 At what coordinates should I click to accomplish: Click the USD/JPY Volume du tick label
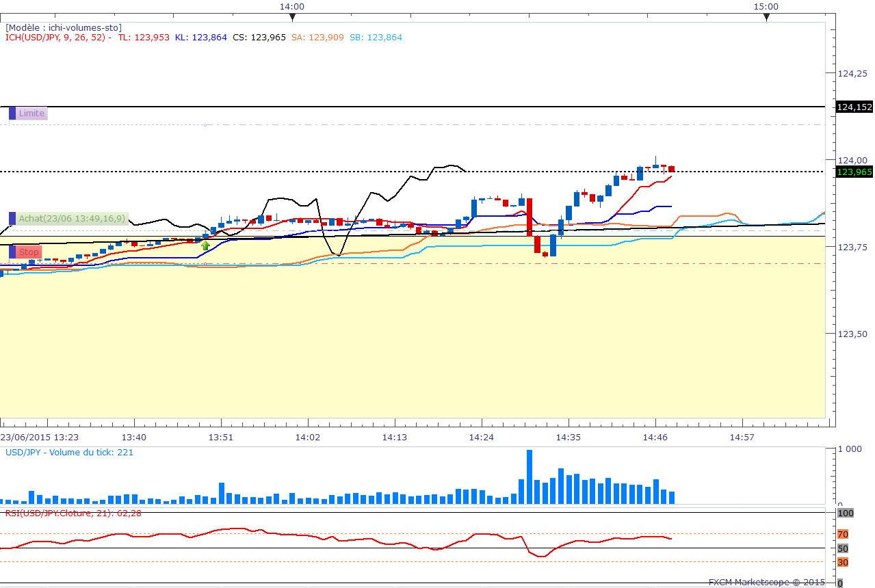pos(69,452)
